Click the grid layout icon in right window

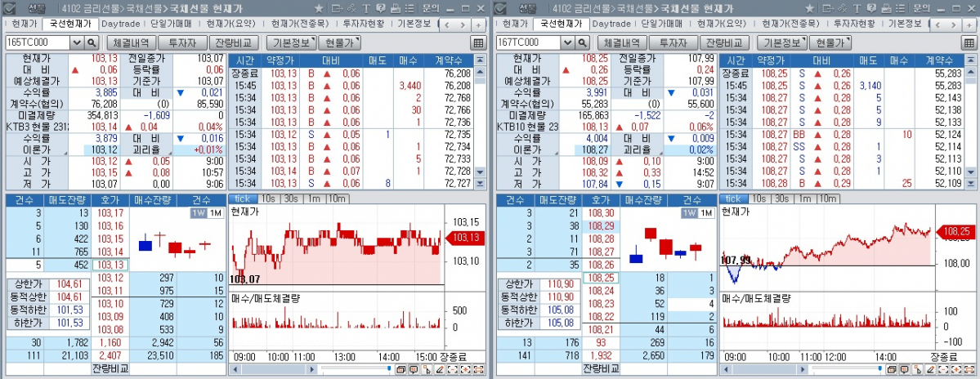click(x=969, y=42)
